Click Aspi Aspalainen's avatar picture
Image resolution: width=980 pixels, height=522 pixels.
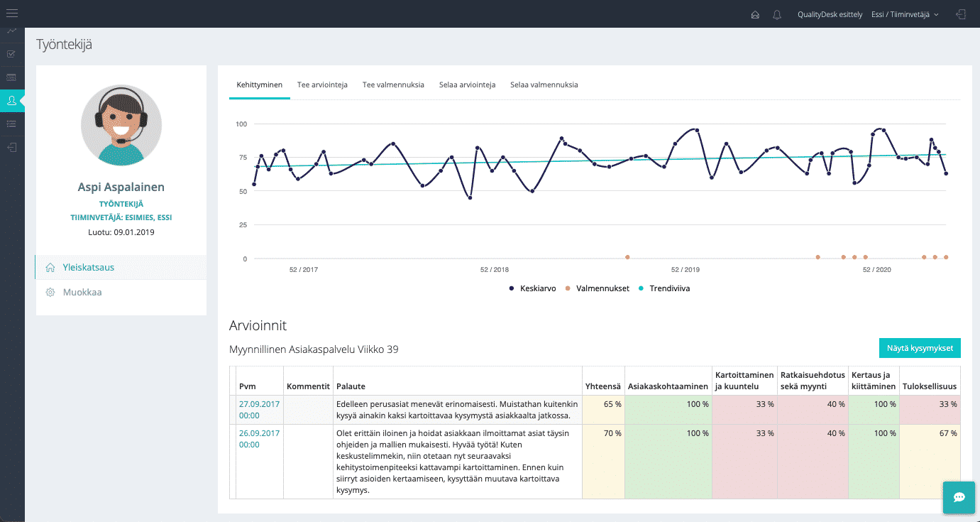tap(121, 126)
